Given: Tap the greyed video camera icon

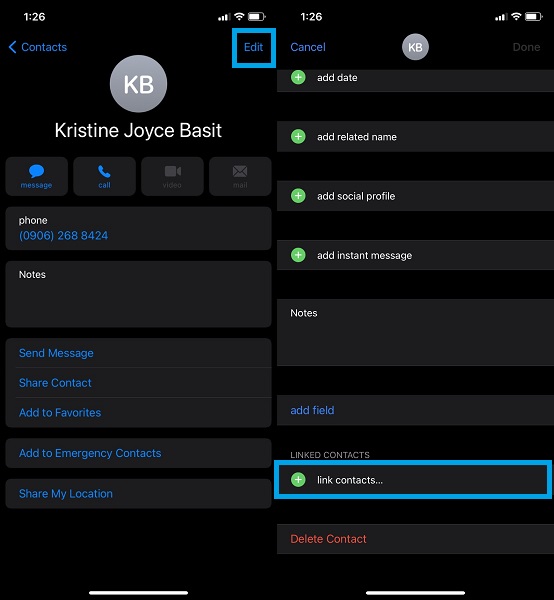Looking at the screenshot, I should tap(173, 171).
